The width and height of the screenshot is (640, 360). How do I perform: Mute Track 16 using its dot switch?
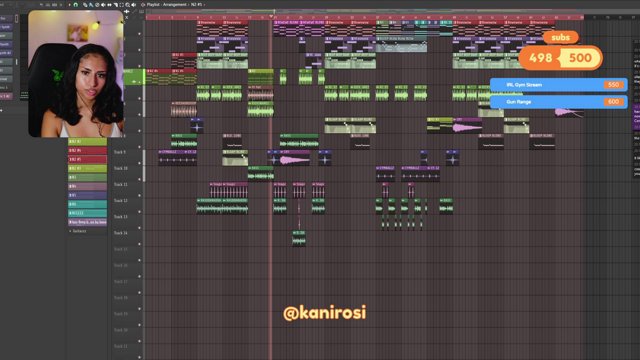pyautogui.click(x=140, y=276)
